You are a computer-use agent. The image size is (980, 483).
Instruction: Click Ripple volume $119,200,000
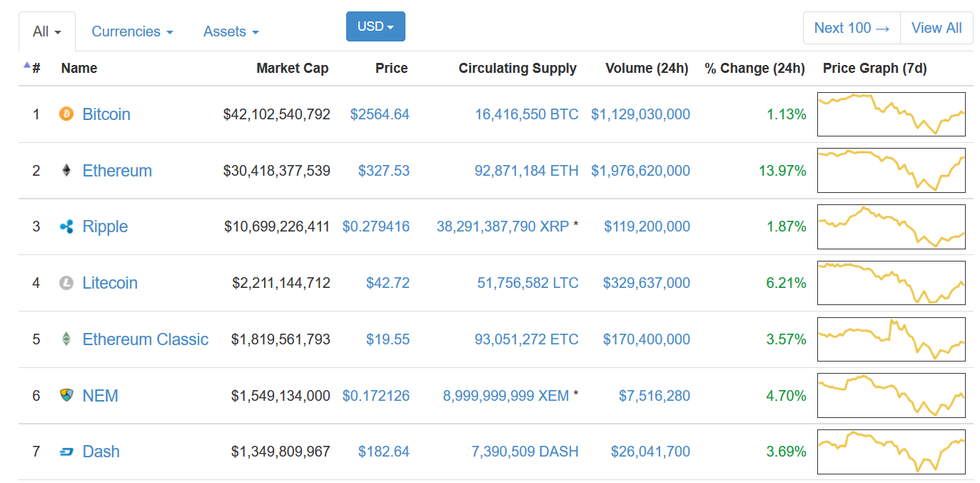pyautogui.click(x=647, y=227)
